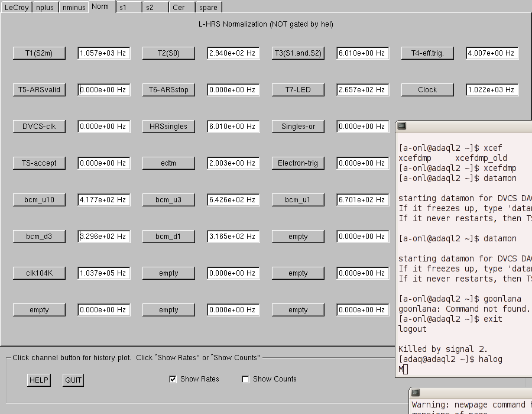Viewport: 532px width, 414px height.
Task: Switch to the s2 tab
Action: [x=155, y=7]
